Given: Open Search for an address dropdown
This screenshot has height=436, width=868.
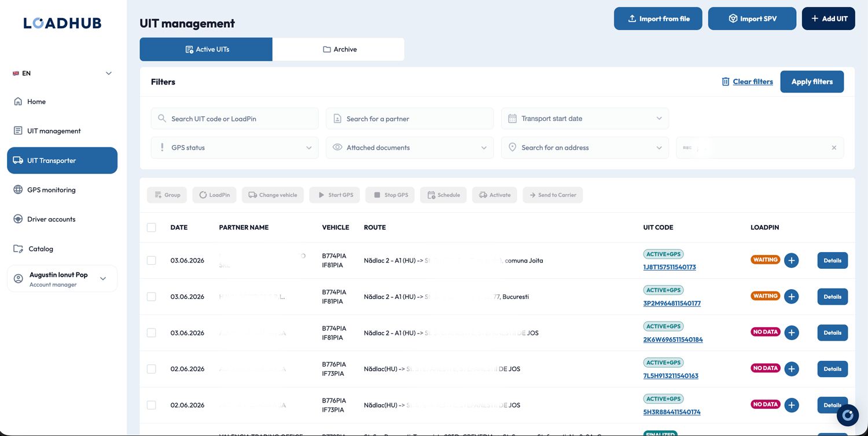Looking at the screenshot, I should (x=585, y=147).
